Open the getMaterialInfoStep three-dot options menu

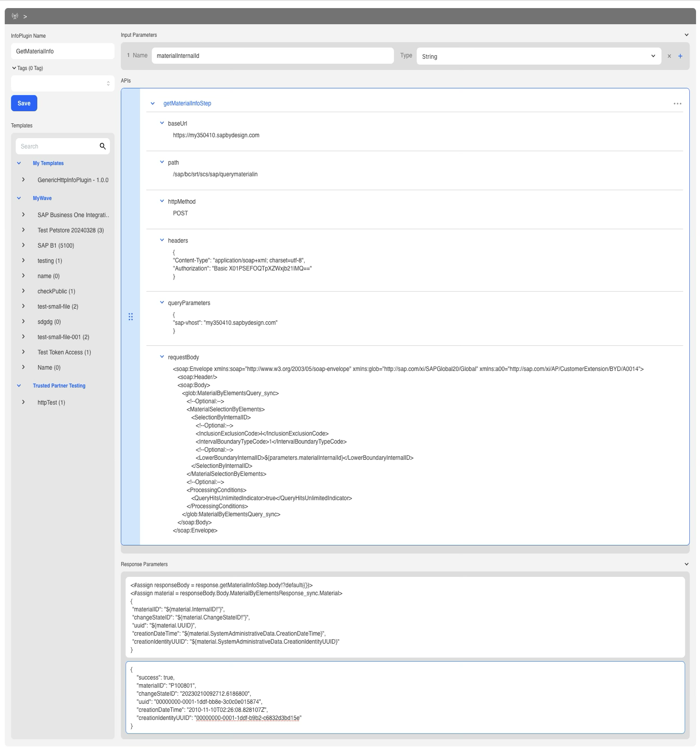click(677, 104)
